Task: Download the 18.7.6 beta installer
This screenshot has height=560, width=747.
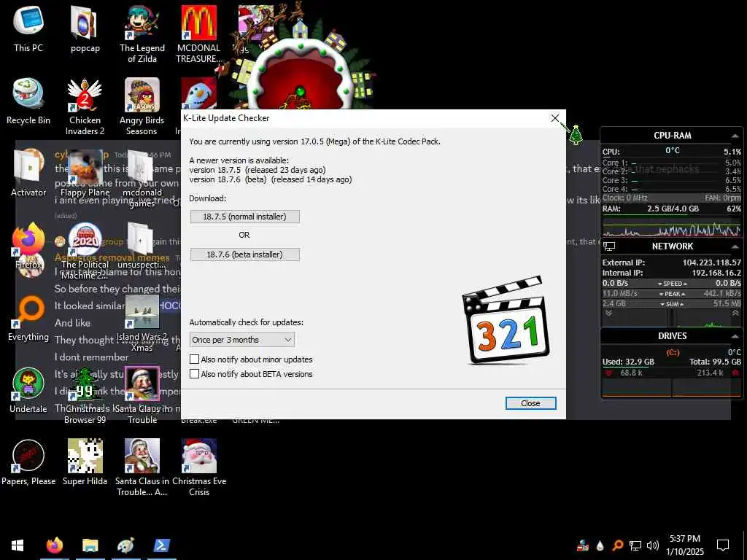Action: [x=245, y=254]
